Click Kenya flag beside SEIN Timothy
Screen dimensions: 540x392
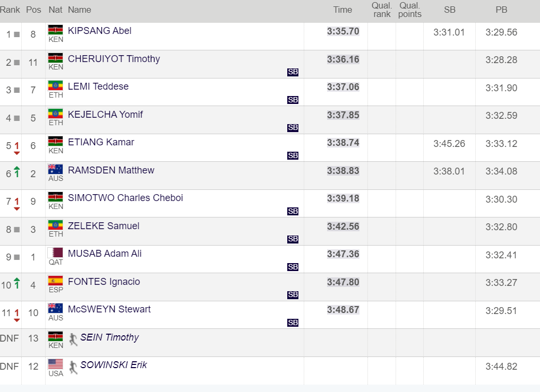tap(55, 336)
